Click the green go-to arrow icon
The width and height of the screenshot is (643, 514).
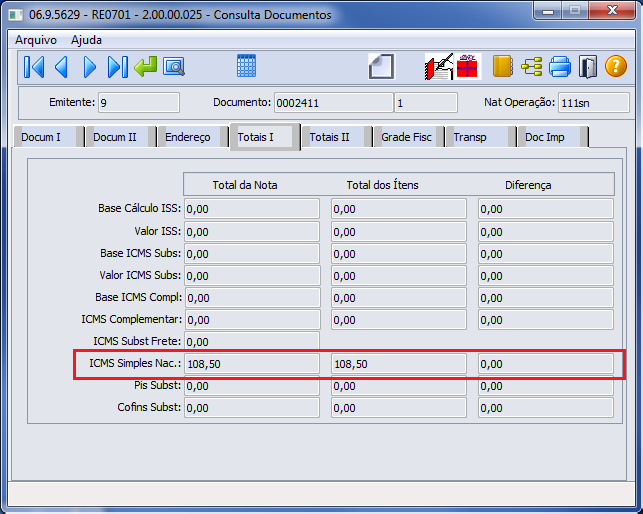(x=146, y=67)
